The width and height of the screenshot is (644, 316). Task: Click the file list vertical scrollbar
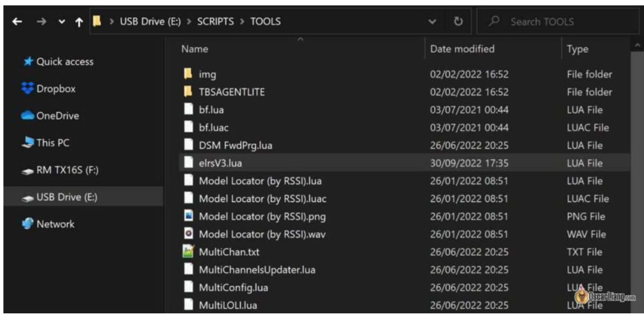636,181
